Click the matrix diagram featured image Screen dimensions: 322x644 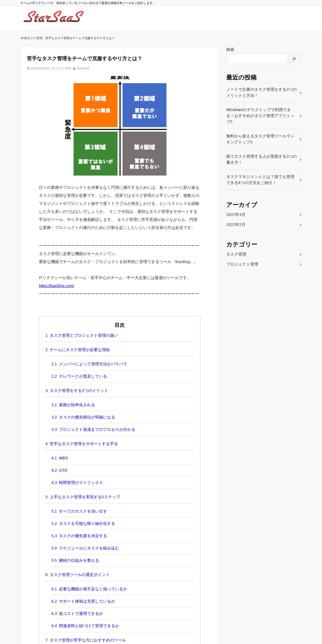coord(120,125)
